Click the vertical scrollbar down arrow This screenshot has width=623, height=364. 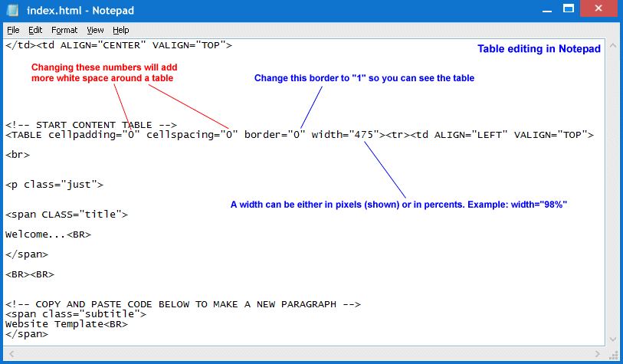[x=613, y=339]
